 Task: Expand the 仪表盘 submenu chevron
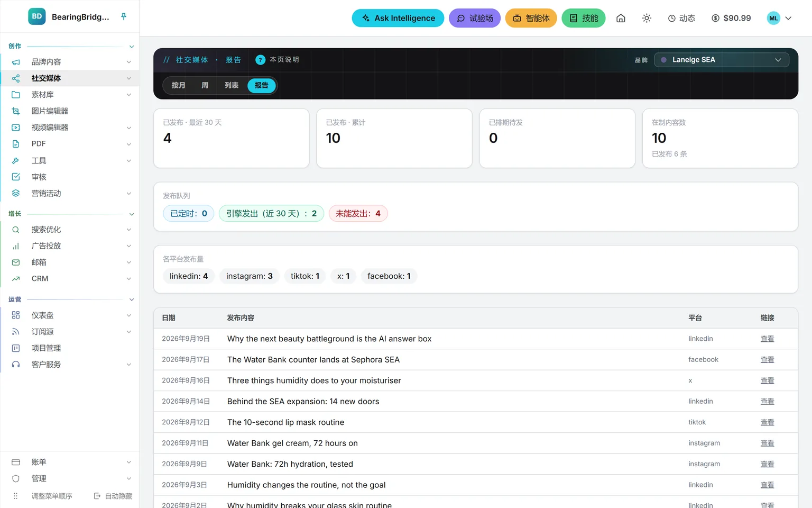tap(128, 315)
